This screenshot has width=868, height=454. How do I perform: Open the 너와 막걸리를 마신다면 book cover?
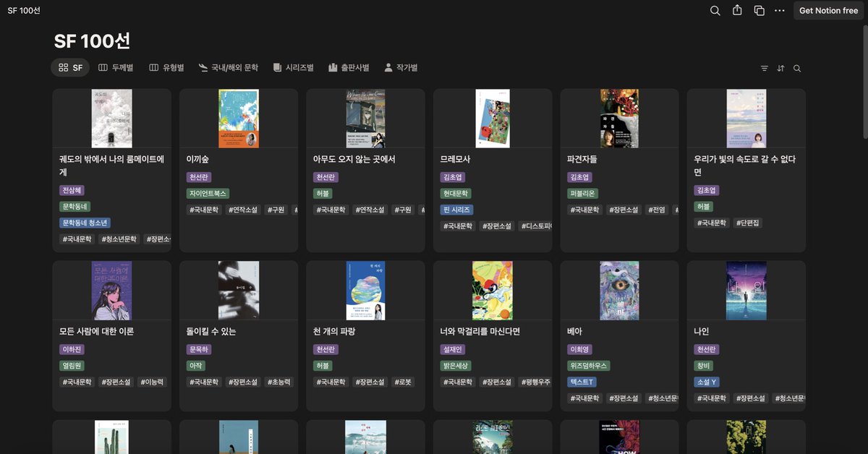(493, 291)
